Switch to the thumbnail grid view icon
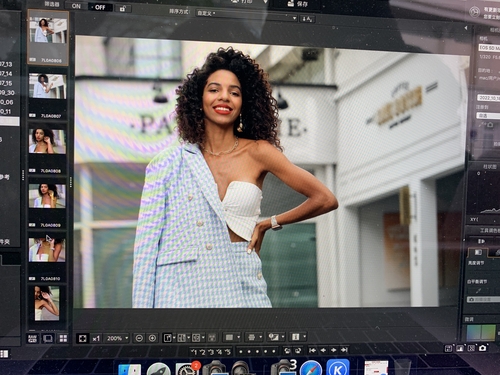 coord(63,339)
